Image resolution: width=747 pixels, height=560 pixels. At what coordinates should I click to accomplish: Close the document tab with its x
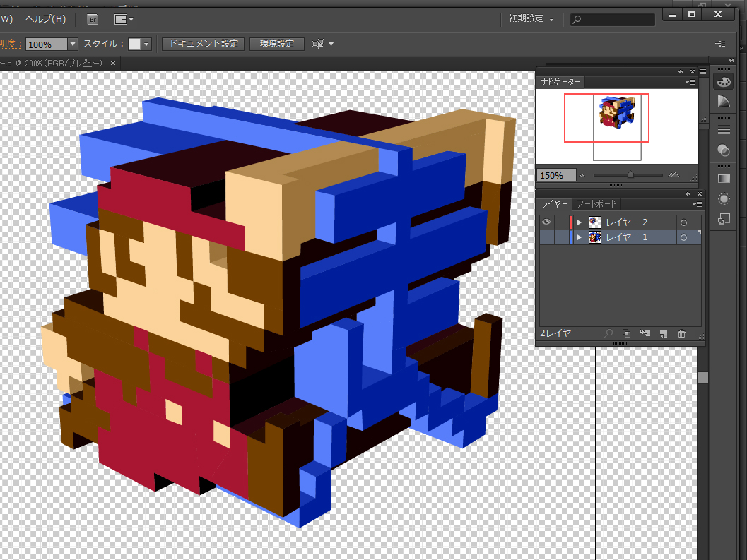pyautogui.click(x=113, y=63)
